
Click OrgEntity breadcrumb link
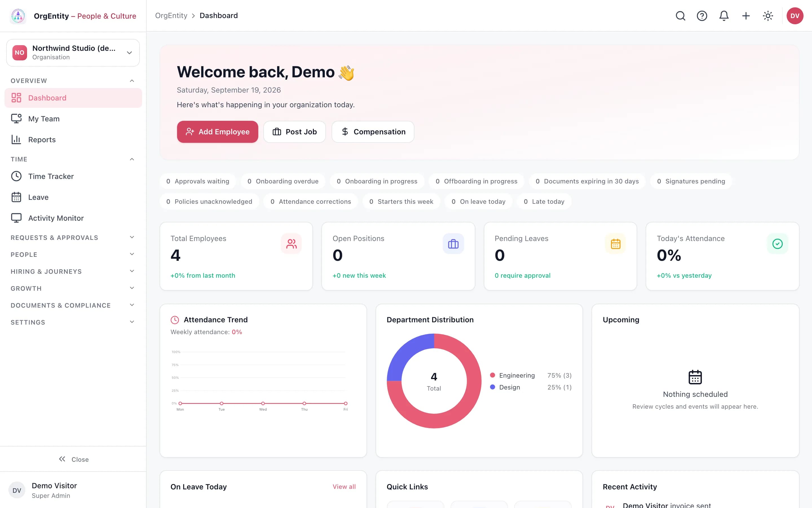coord(171,16)
